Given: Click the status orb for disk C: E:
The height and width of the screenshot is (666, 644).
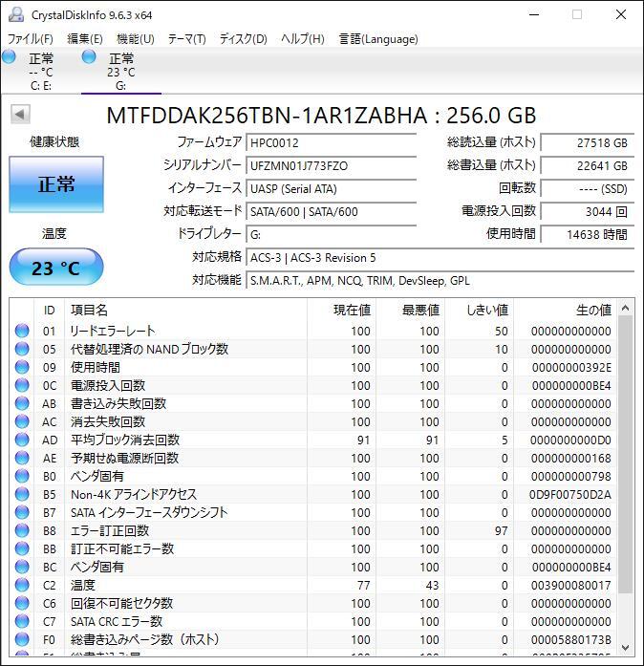Looking at the screenshot, I should (9, 56).
